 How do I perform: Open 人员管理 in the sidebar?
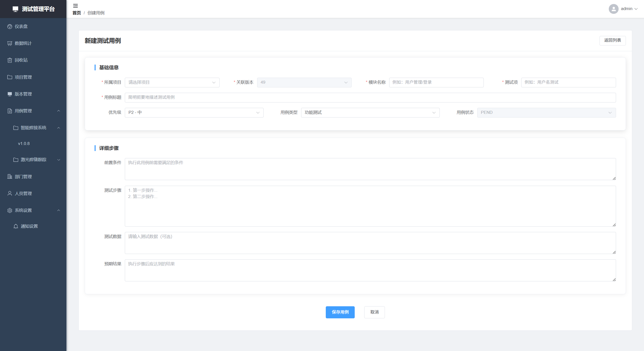point(23,193)
